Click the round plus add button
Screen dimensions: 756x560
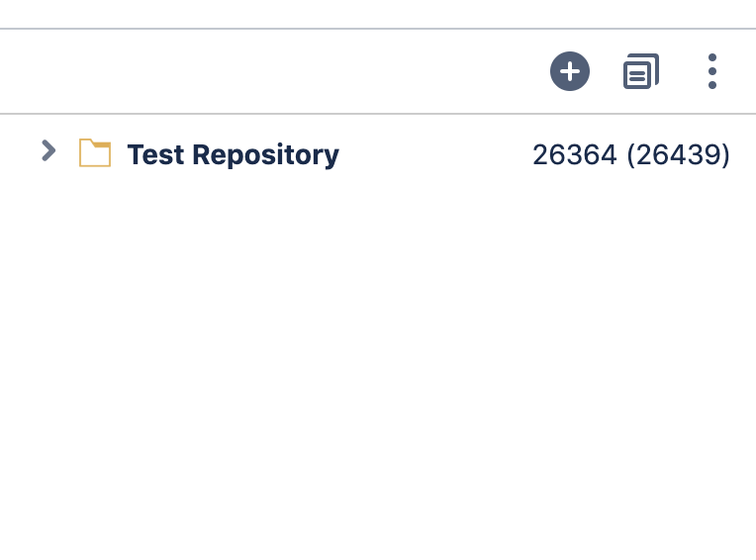569,71
